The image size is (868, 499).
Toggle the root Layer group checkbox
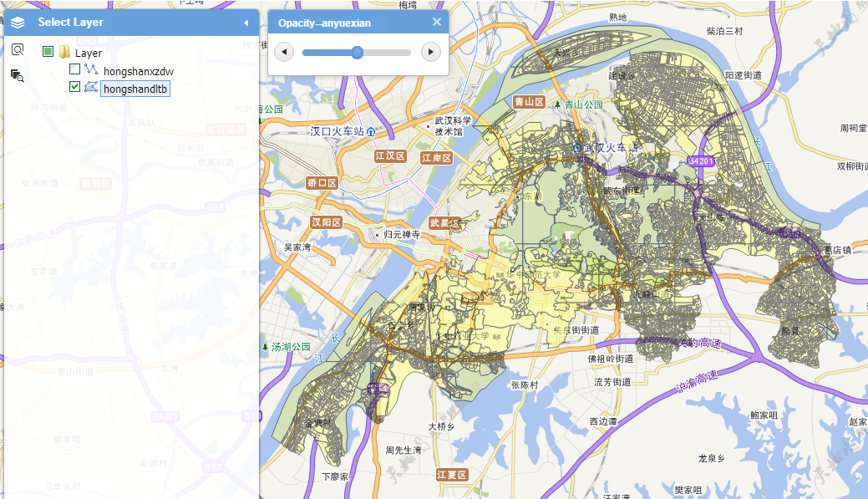[x=48, y=52]
